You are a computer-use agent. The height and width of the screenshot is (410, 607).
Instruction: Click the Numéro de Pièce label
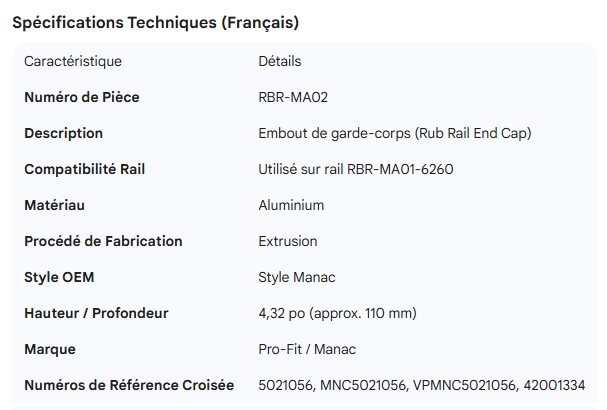pyautogui.click(x=82, y=97)
